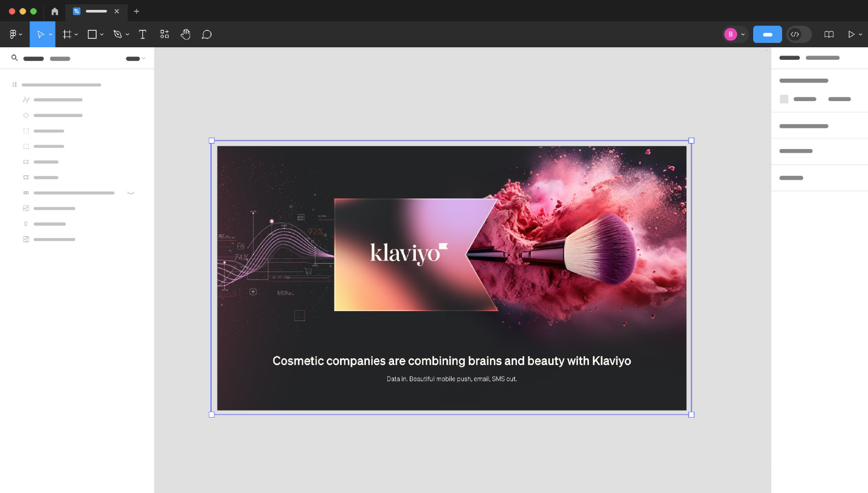Open avatar dropdown chevron
This screenshot has height=493, width=868.
point(743,35)
